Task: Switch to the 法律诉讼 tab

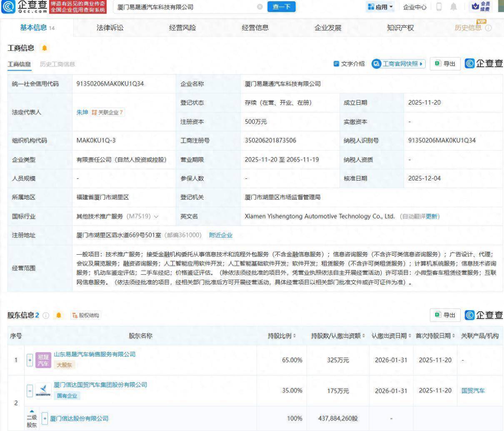Action: click(x=109, y=28)
